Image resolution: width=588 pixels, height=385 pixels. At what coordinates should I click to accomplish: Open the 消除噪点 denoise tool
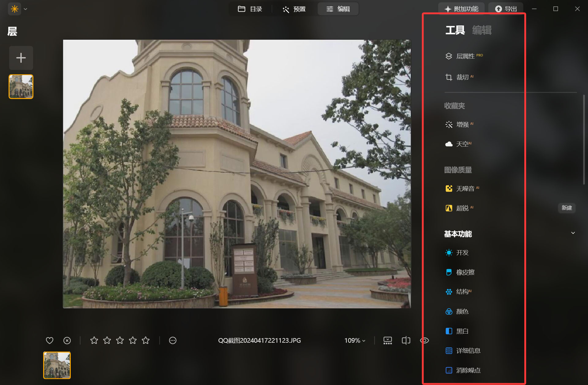pos(463,370)
